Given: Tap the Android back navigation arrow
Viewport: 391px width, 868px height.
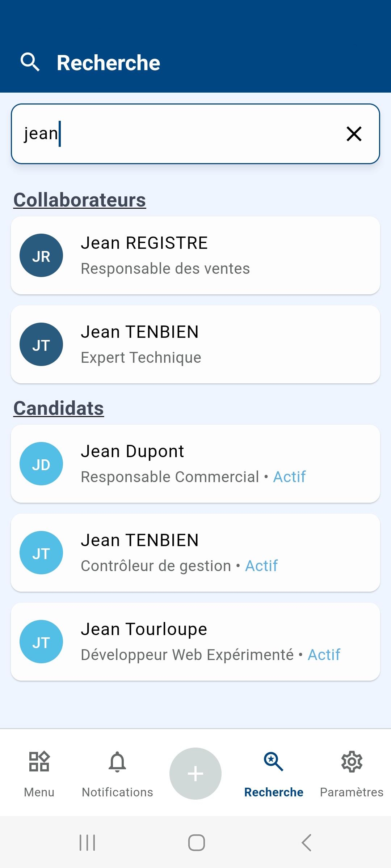Looking at the screenshot, I should point(306,843).
